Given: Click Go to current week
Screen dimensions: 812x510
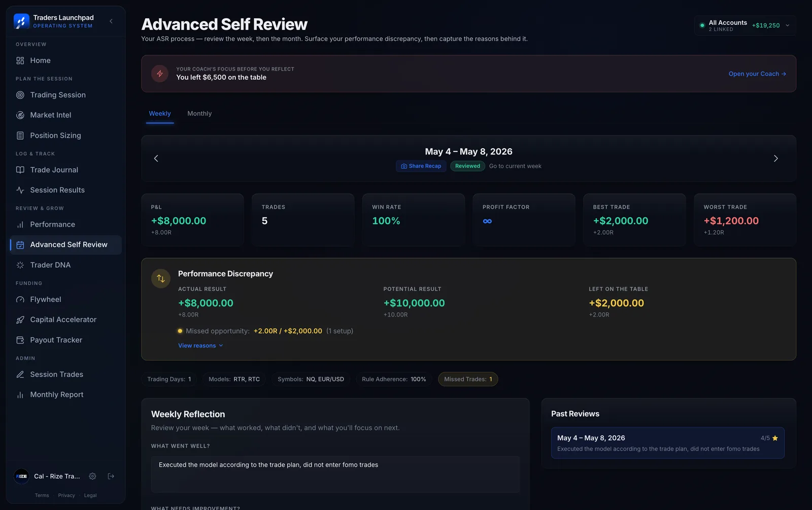Looking at the screenshot, I should [515, 166].
